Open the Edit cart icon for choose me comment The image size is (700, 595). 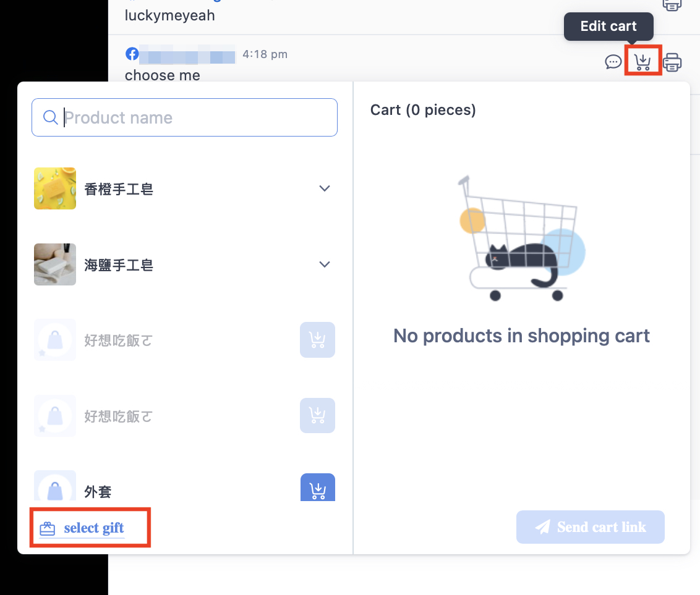point(642,62)
